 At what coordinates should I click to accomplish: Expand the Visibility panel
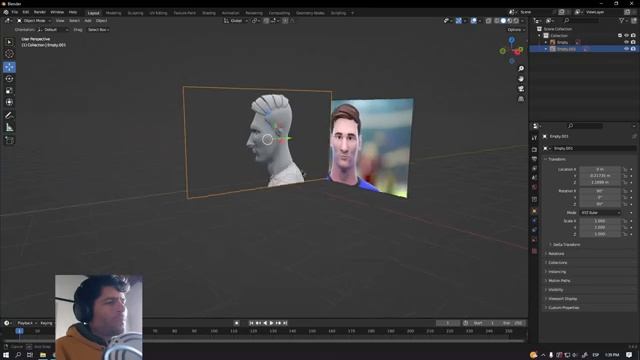556,290
